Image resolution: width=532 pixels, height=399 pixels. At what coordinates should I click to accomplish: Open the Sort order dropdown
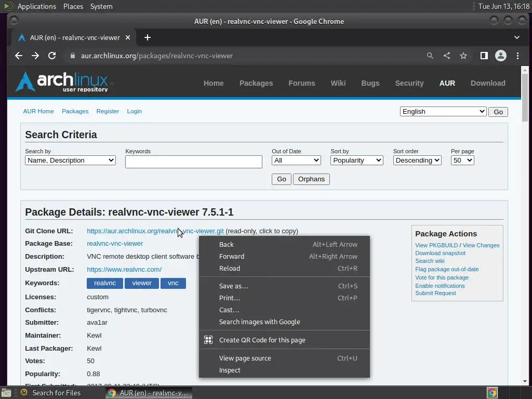(x=417, y=160)
